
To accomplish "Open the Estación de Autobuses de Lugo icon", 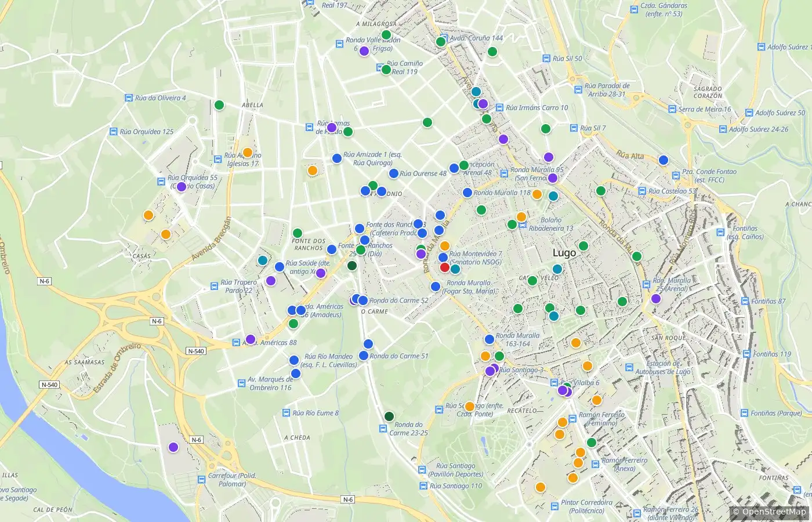I will pos(629,367).
